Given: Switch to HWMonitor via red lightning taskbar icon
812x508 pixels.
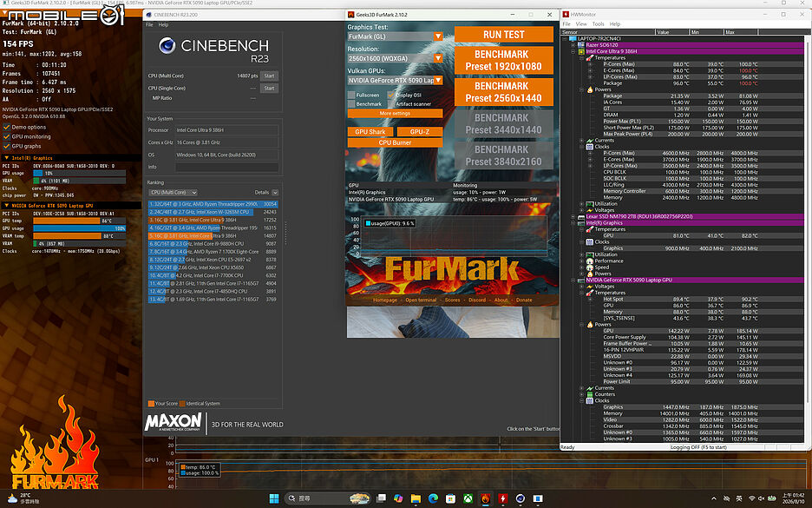Looking at the screenshot, I should click(x=502, y=498).
